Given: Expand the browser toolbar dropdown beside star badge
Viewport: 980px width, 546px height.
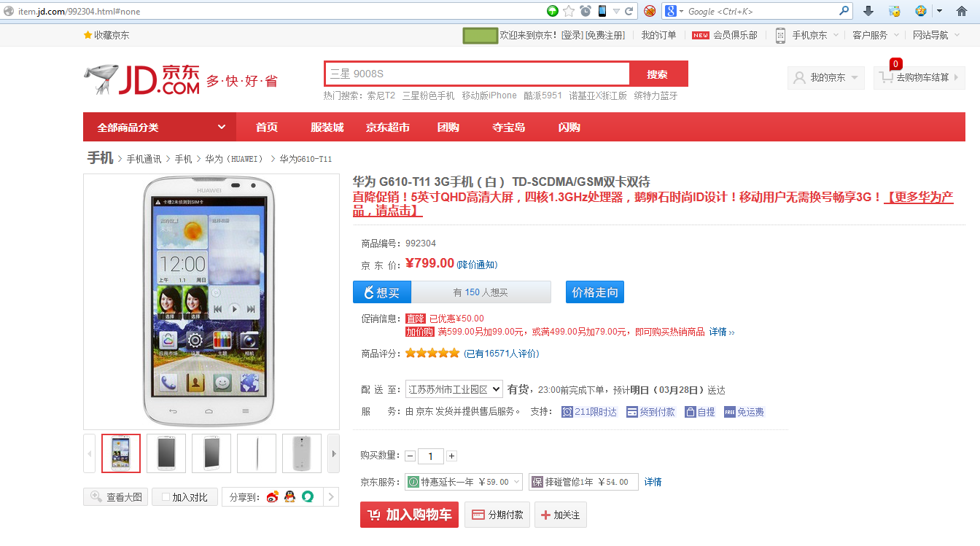Looking at the screenshot, I should (940, 11).
